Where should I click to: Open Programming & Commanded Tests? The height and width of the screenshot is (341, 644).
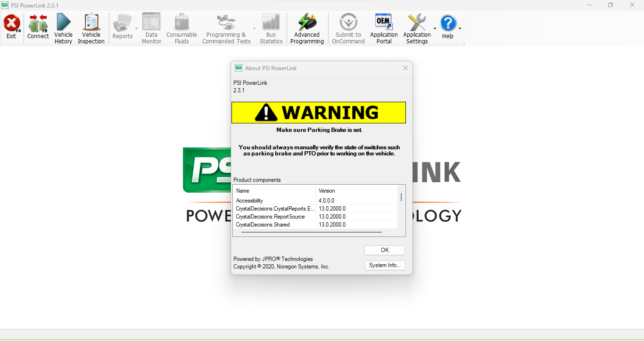(226, 29)
